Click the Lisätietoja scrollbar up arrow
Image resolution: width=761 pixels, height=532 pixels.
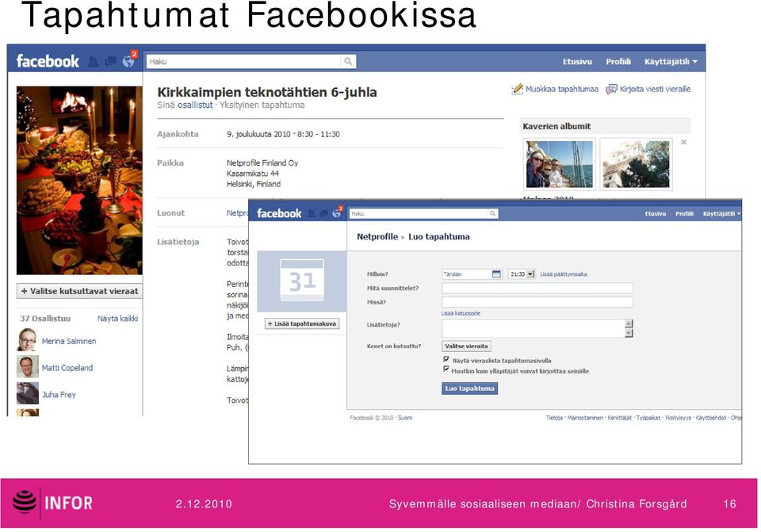point(629,323)
